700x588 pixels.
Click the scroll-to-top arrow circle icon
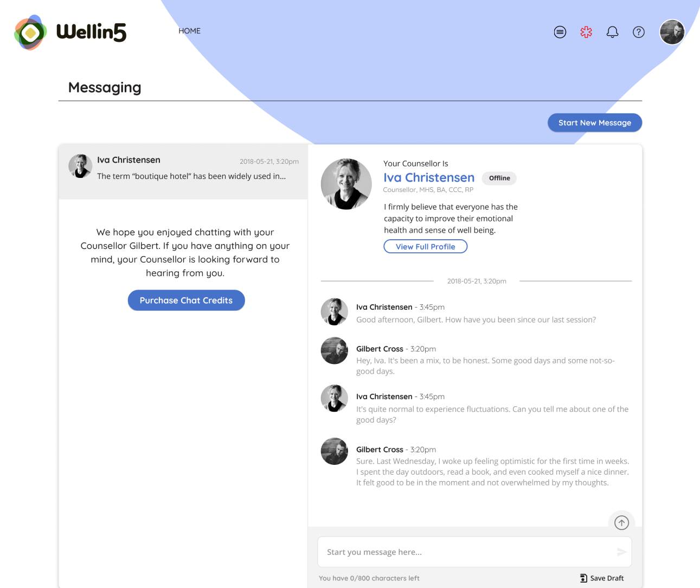coord(621,522)
